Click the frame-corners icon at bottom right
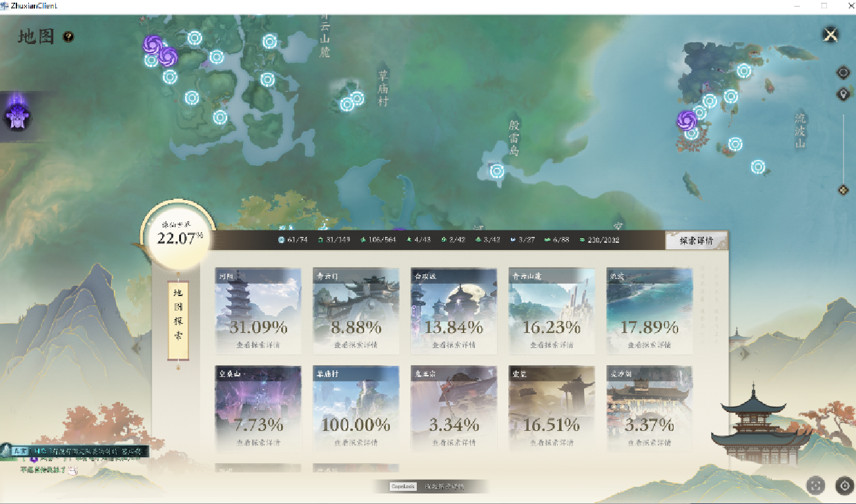 click(x=816, y=486)
